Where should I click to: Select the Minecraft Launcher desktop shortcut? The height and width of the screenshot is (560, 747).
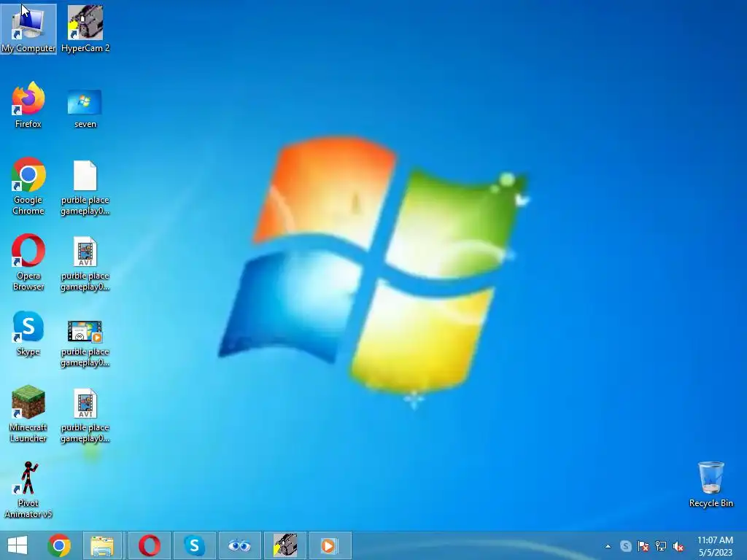click(x=28, y=413)
